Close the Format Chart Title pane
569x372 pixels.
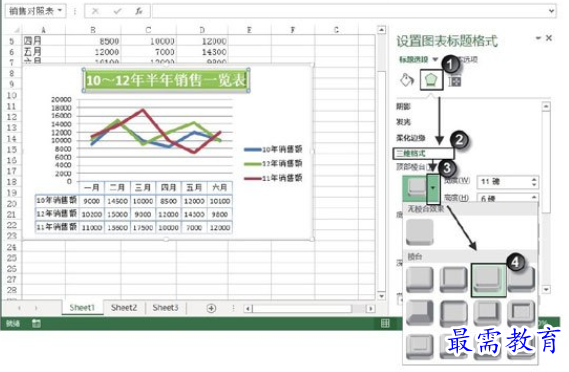549,38
